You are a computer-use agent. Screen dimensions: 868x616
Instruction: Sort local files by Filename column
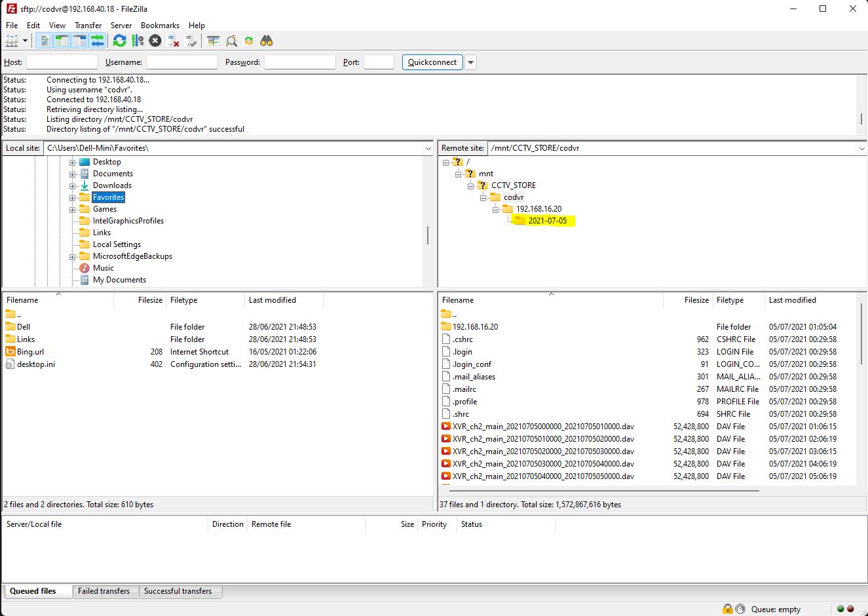58,300
